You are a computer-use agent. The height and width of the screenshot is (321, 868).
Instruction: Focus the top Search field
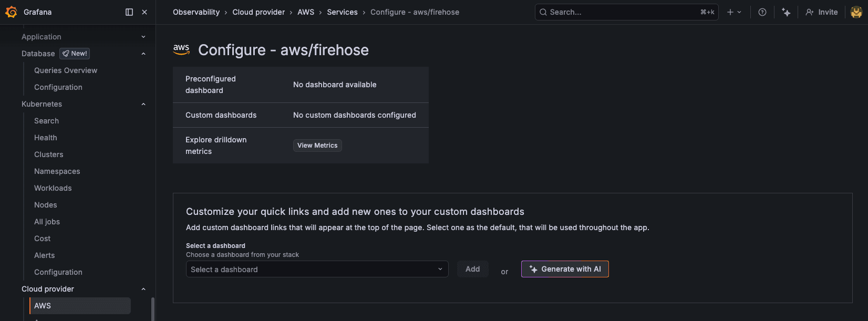click(626, 12)
